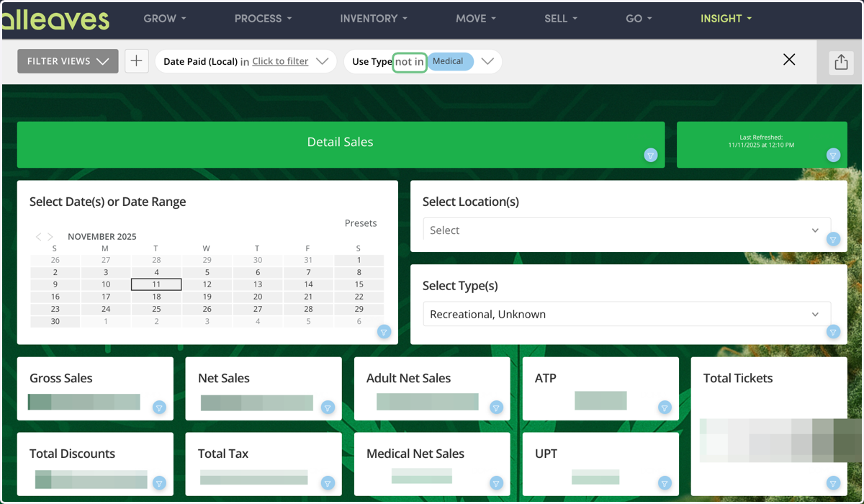This screenshot has height=504, width=864.
Task: Click filter icon on Medical Net Sales card
Action: point(496,483)
